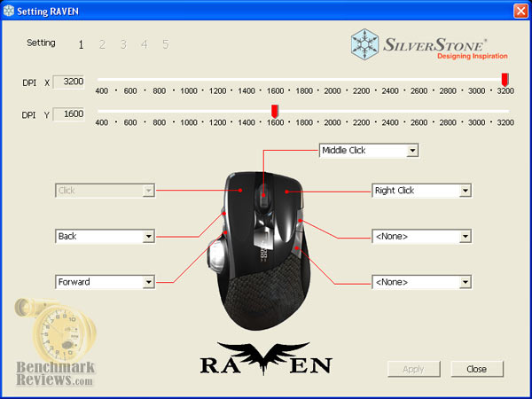Viewport: 532px width, 399px height.
Task: Click the Apply button
Action: tap(414, 369)
